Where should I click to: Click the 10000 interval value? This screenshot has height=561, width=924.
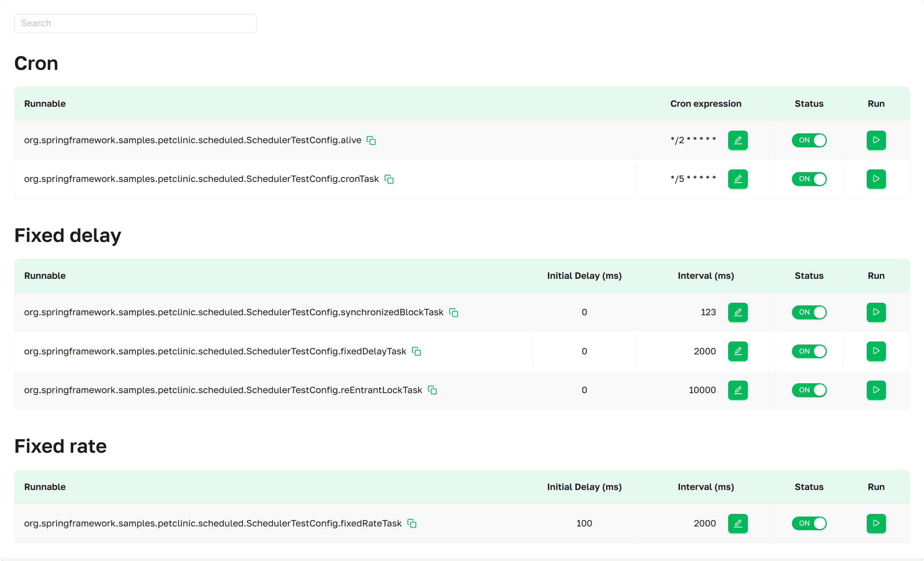pyautogui.click(x=702, y=390)
